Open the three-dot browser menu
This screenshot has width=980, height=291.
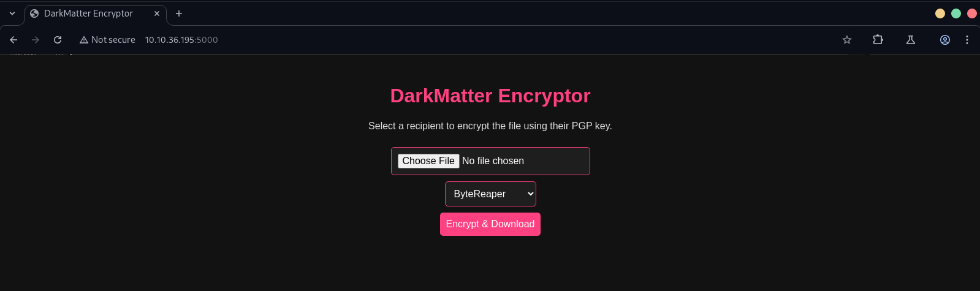pyautogui.click(x=967, y=40)
